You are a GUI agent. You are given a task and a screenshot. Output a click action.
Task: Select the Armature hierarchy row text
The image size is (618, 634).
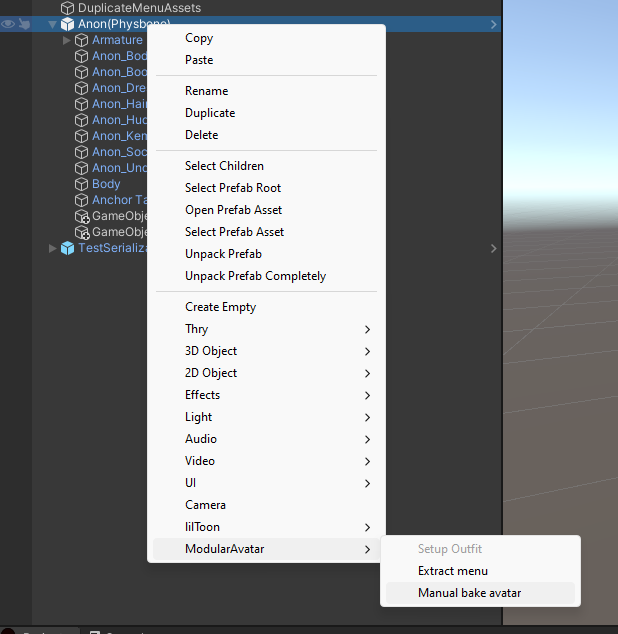click(117, 40)
